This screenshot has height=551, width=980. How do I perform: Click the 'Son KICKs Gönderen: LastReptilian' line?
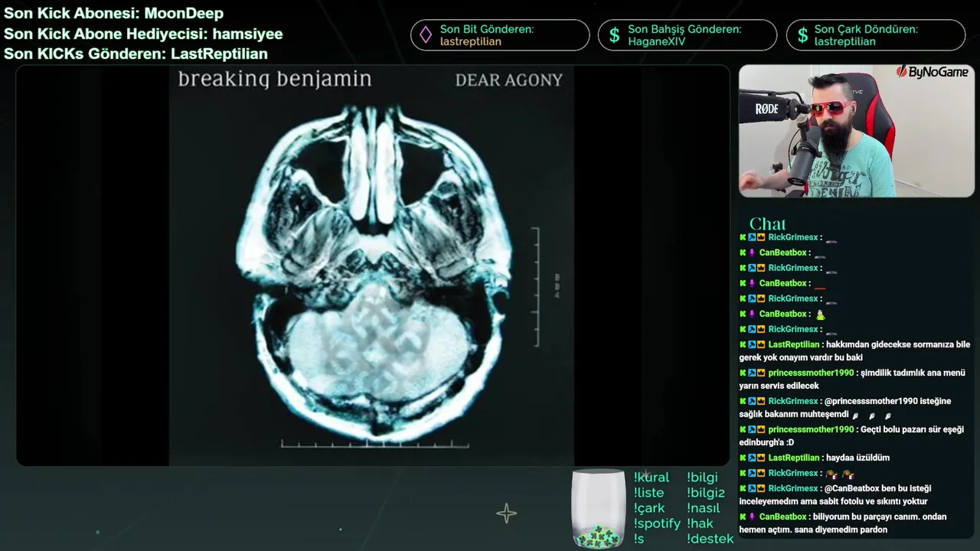point(136,54)
